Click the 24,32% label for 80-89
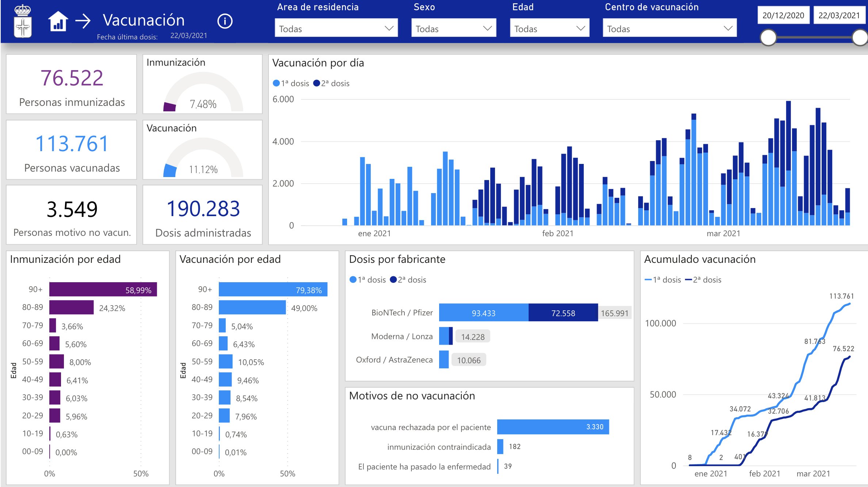The width and height of the screenshot is (868, 487). point(112,308)
